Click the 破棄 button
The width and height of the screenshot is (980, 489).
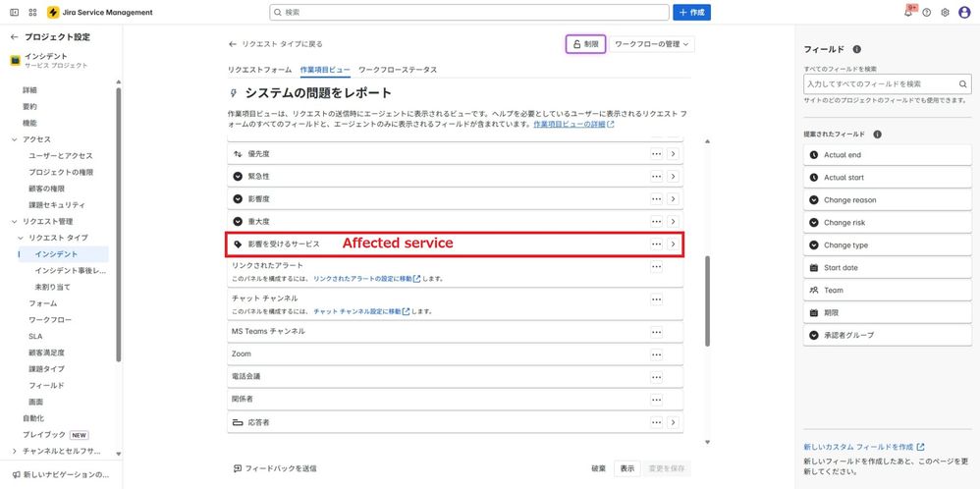click(x=598, y=468)
